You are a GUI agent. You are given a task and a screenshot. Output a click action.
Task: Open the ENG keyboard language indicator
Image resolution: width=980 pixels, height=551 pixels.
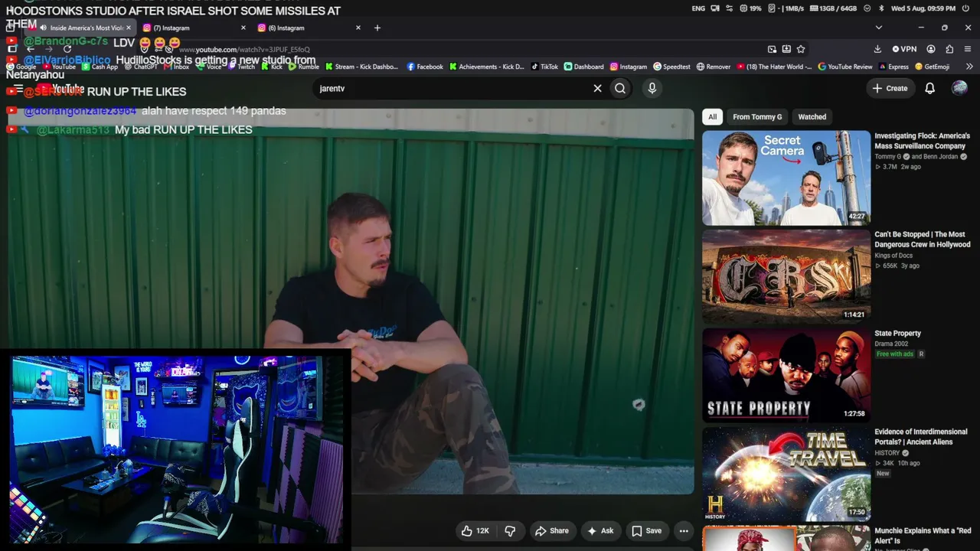pyautogui.click(x=698, y=8)
